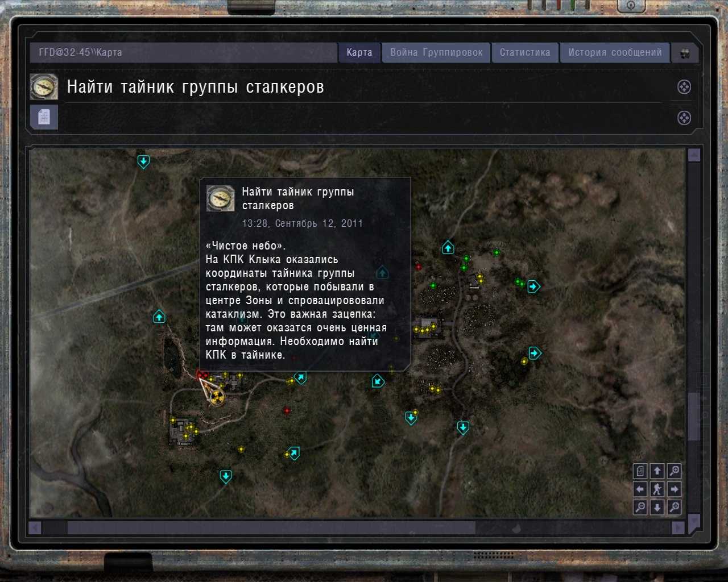Screen dimensions: 728x582
Task: Click the right-arrow marker near the green dot cluster
Action: [x=533, y=286]
